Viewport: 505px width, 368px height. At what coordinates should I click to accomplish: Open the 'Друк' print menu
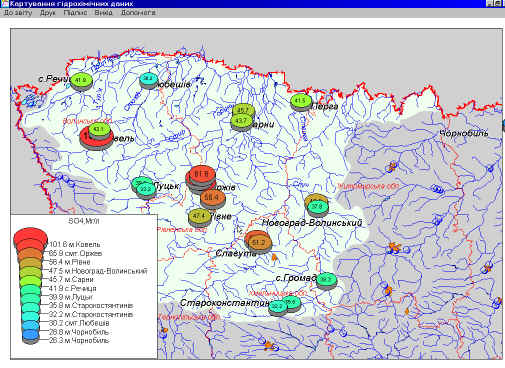(x=48, y=13)
